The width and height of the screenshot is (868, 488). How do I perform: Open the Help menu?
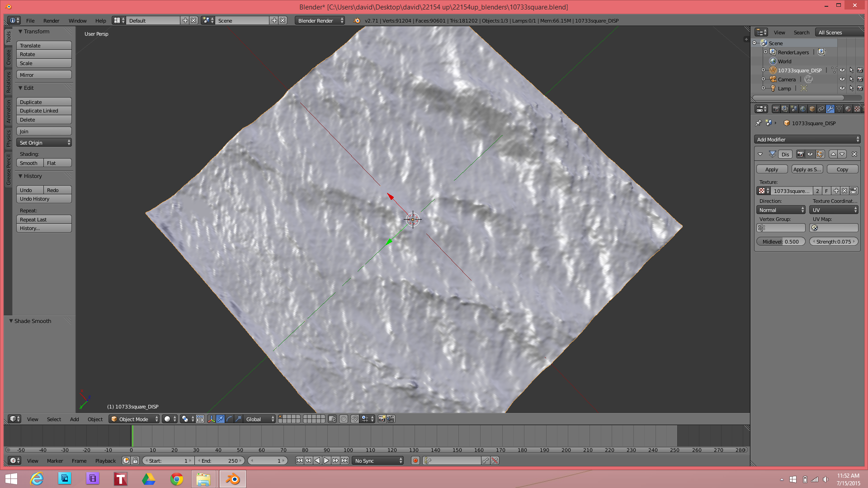pyautogui.click(x=100, y=20)
